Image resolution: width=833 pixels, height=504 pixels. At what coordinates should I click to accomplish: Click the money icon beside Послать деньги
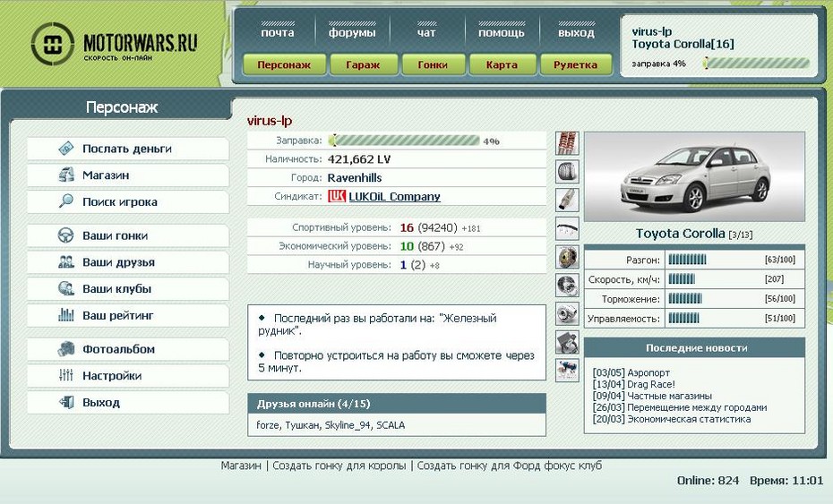pos(66,149)
